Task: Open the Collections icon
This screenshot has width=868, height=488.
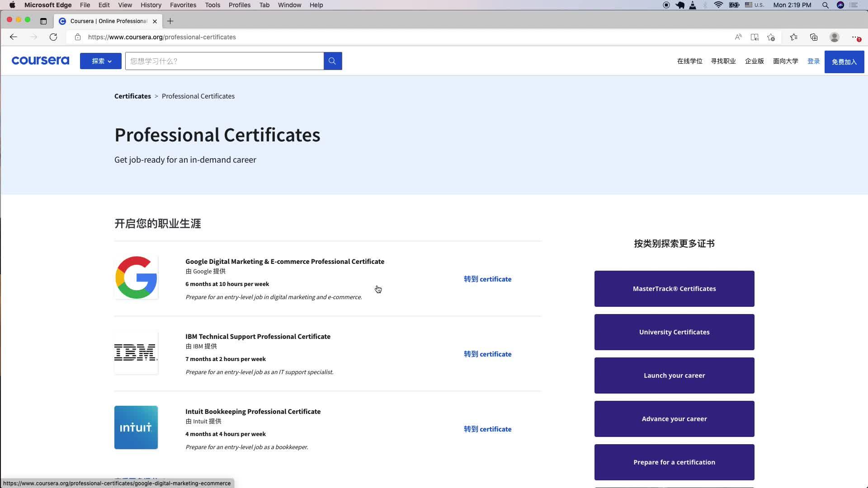Action: click(x=814, y=37)
